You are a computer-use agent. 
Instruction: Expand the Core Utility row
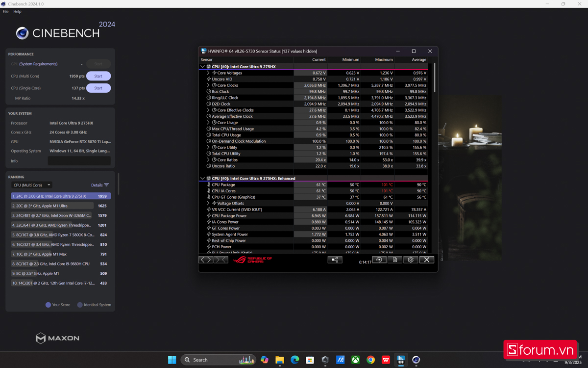208,147
